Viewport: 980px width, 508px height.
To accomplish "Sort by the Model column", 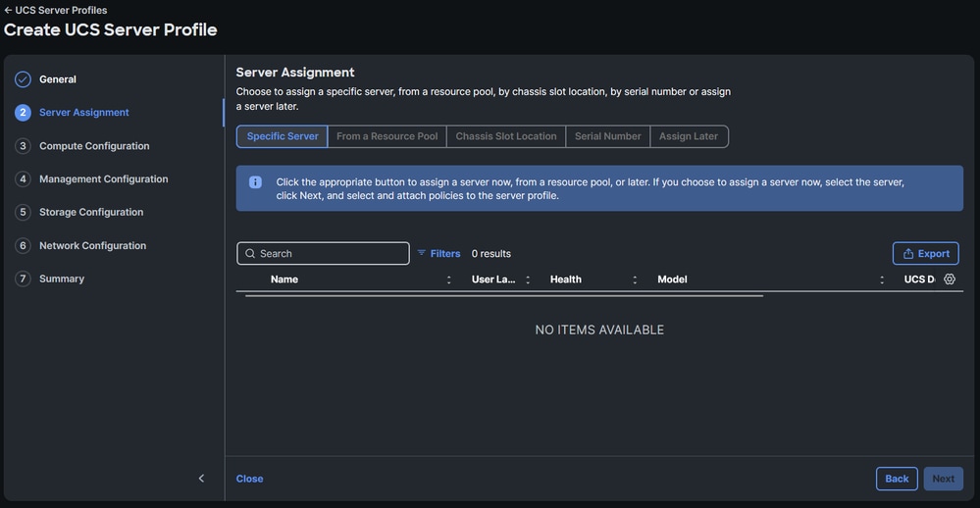I will point(673,279).
